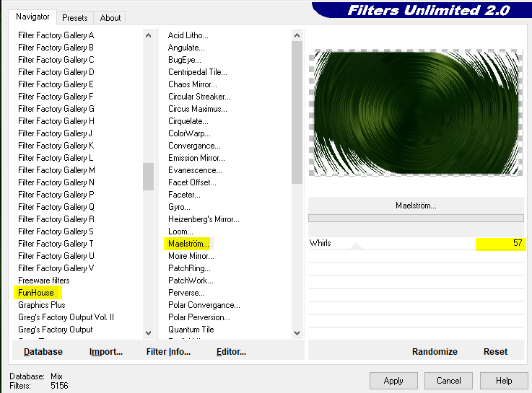The image size is (532, 393).
Task: Click the up arrow of filter names scrollbar
Action: coord(297,35)
